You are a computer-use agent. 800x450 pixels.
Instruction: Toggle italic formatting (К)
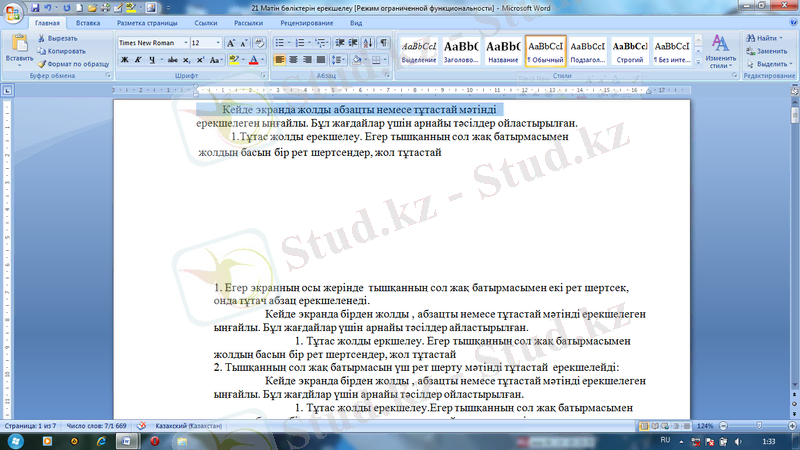139,60
